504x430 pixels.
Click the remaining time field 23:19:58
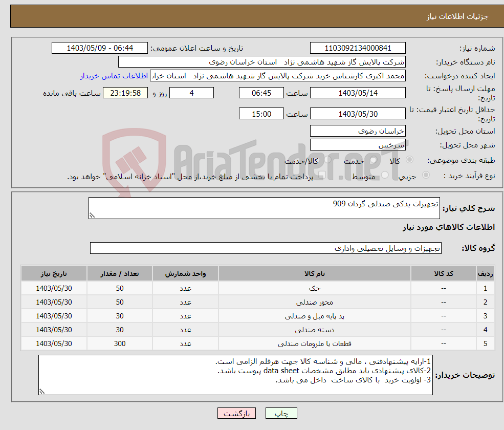coord(125,93)
